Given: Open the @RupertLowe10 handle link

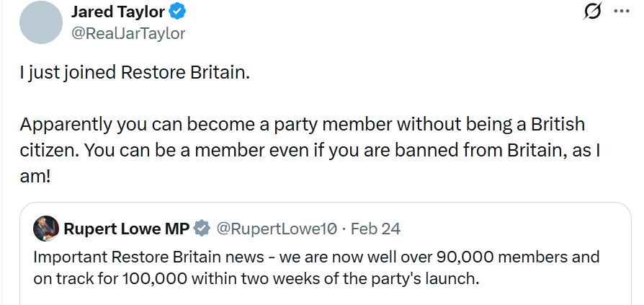Looking at the screenshot, I should [x=277, y=229].
